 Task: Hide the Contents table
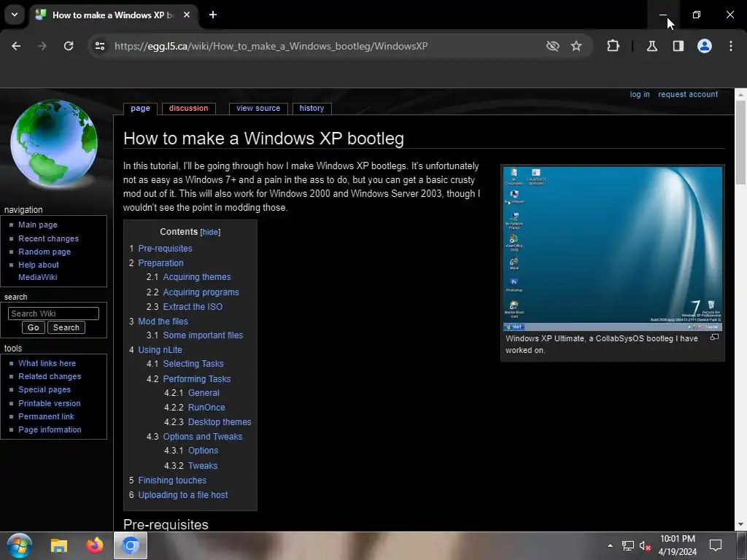coord(210,233)
